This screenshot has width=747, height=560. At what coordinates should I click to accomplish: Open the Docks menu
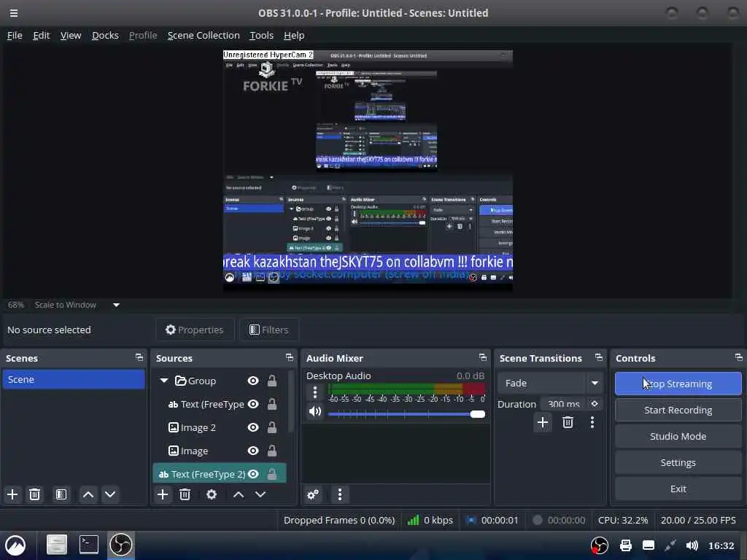click(x=105, y=35)
